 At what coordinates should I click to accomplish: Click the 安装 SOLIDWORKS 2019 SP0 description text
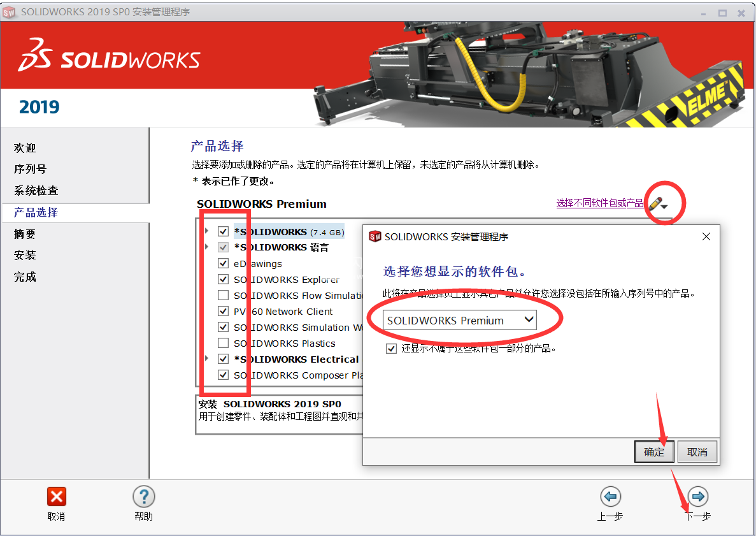coord(270,404)
